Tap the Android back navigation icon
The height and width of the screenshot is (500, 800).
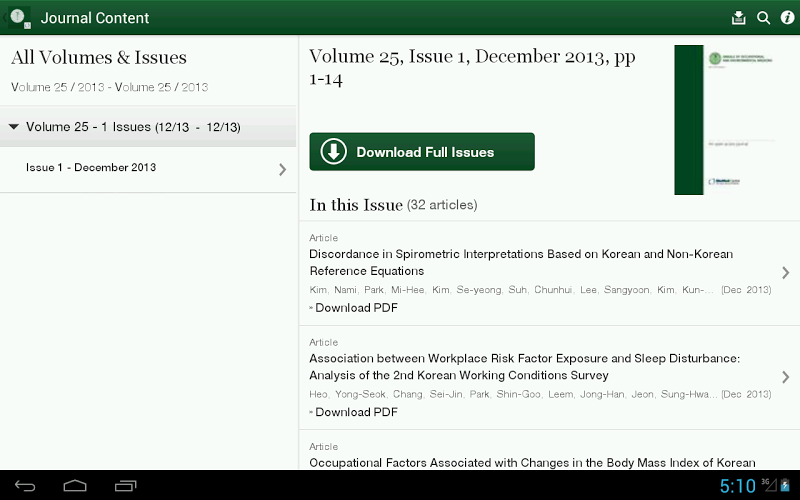click(x=24, y=486)
